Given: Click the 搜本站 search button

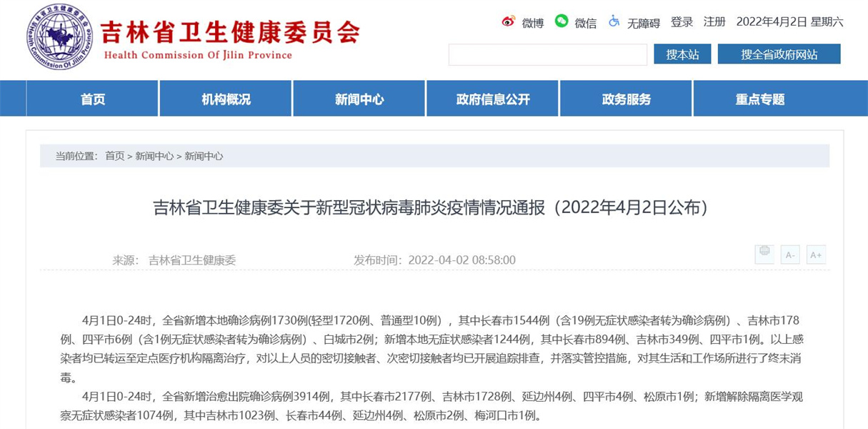Looking at the screenshot, I should pyautogui.click(x=682, y=54).
